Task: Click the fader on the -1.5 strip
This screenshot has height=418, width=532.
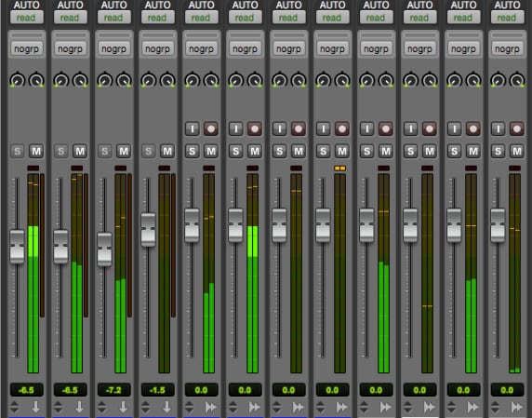Action: click(x=148, y=230)
